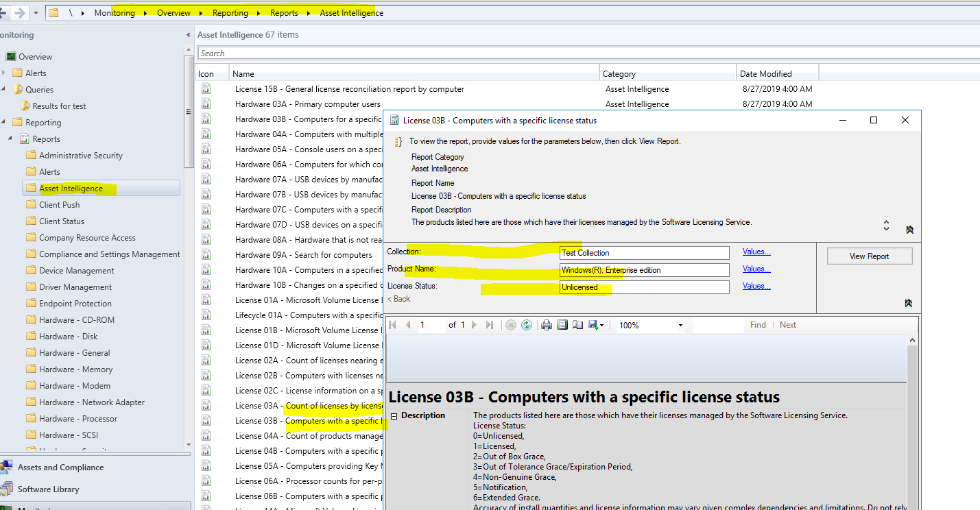
Task: Select Hardware - Processor folder in tree
Action: tap(78, 419)
